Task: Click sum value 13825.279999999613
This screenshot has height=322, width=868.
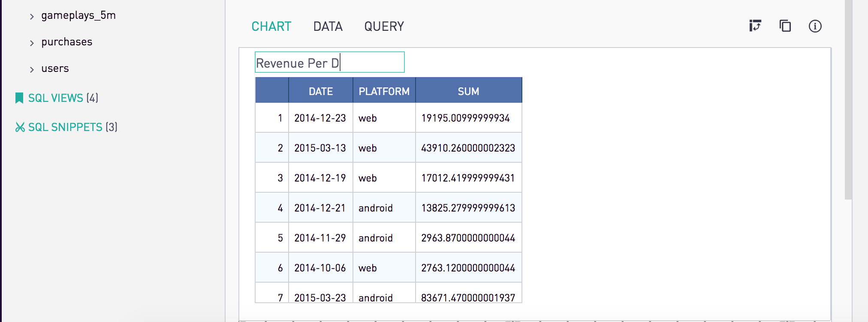Action: click(468, 208)
